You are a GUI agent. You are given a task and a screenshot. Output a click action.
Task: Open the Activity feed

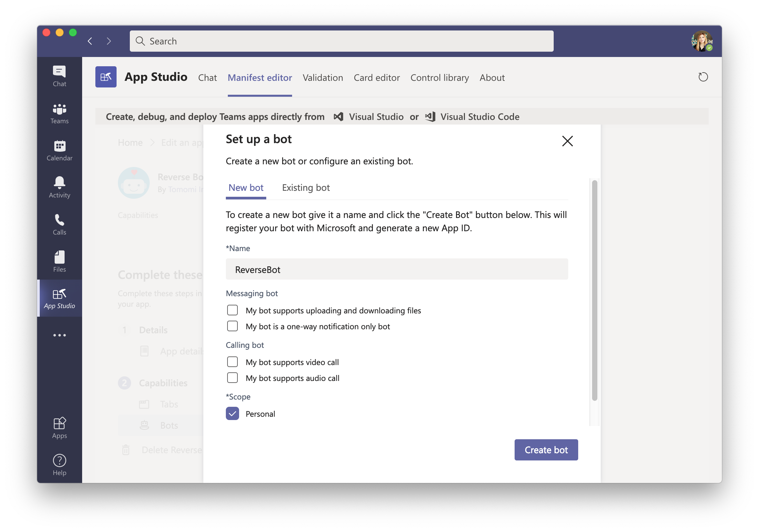click(59, 187)
